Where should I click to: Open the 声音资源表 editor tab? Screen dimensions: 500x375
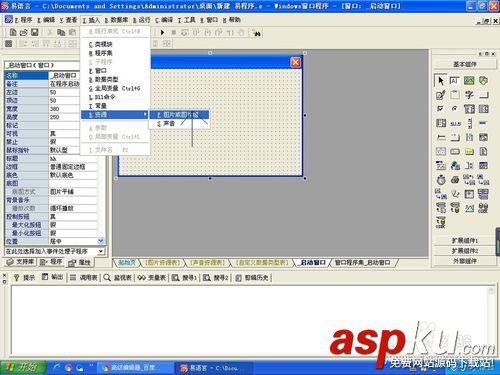click(x=207, y=263)
